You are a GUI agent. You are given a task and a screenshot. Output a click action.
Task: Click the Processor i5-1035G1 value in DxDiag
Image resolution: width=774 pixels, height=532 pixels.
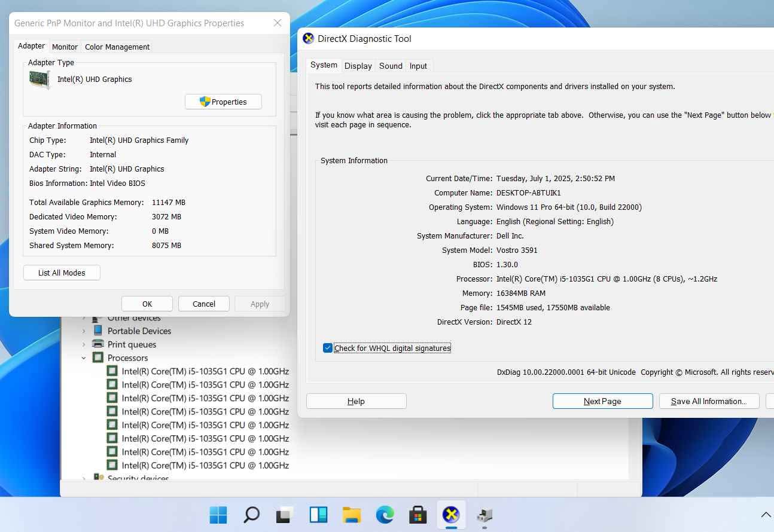(607, 279)
